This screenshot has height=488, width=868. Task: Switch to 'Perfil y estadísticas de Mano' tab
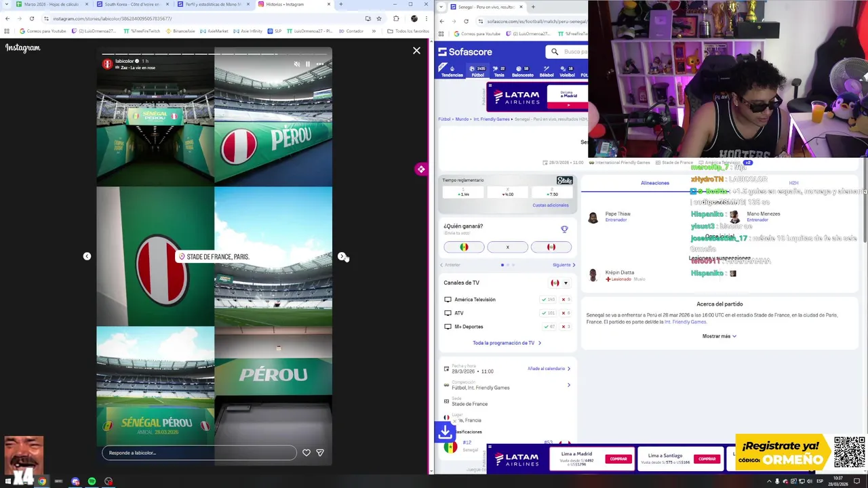point(214,4)
